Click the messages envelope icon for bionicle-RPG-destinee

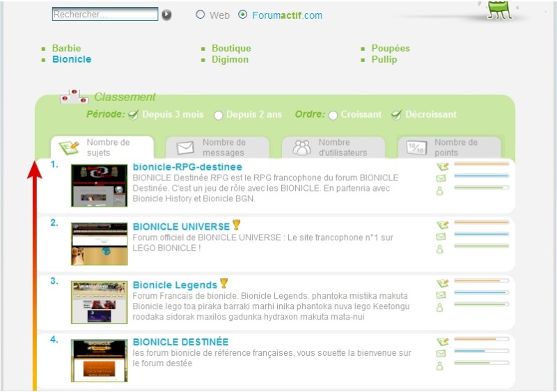[441, 178]
